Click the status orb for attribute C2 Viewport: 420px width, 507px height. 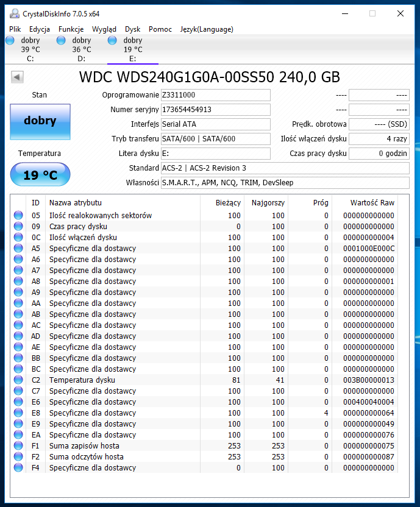click(x=18, y=380)
